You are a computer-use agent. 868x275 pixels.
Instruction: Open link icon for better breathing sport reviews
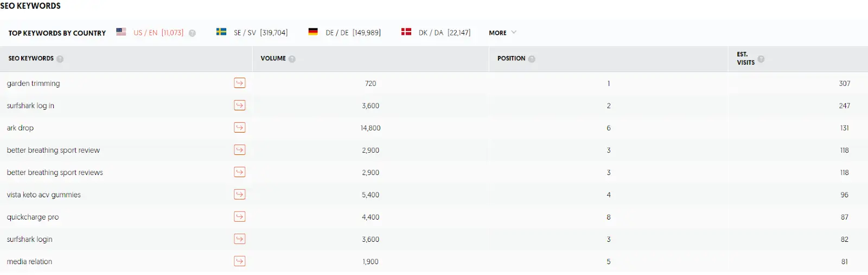239,172
